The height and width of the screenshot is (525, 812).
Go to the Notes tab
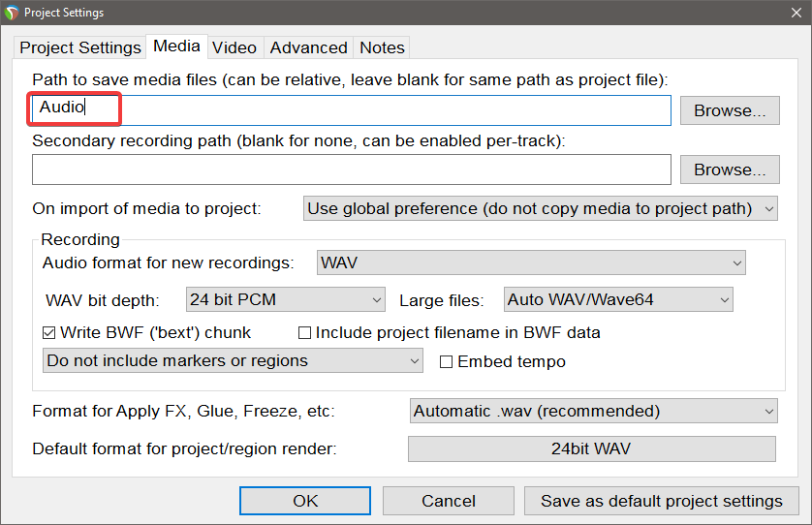click(x=382, y=47)
